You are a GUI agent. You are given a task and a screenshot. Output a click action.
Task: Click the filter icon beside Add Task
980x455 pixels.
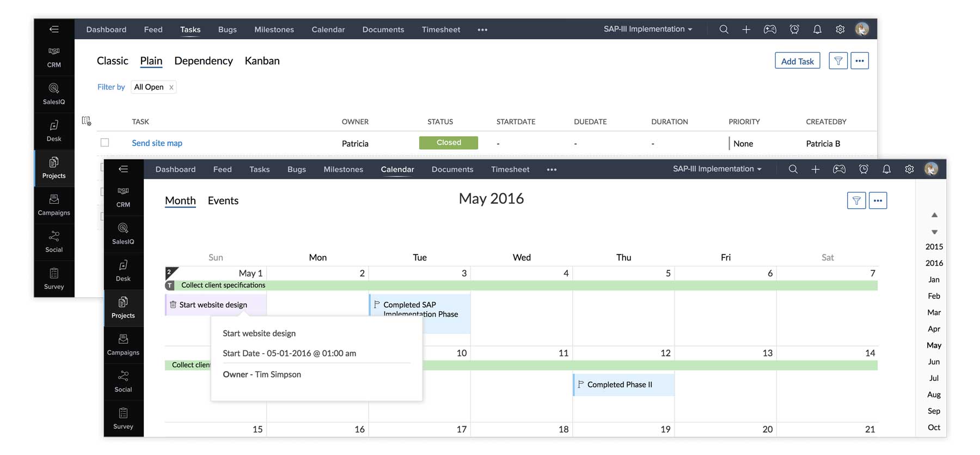[838, 61]
